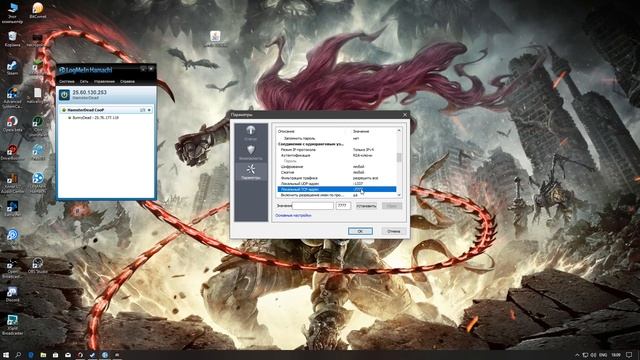Open Microsoft Store in the taskbar
Image resolution: width=640 pixels, height=360 pixels.
55,355
